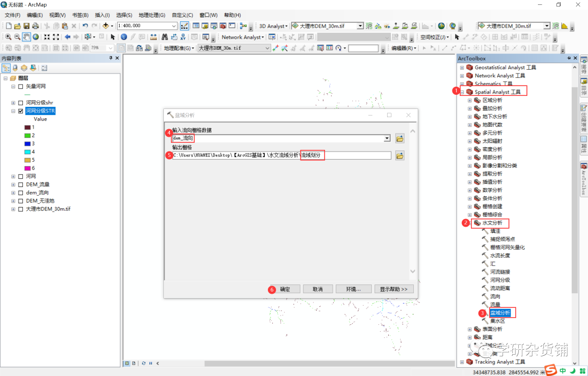The image size is (588, 376).
Task: Click the 确定 button
Action: (285, 289)
